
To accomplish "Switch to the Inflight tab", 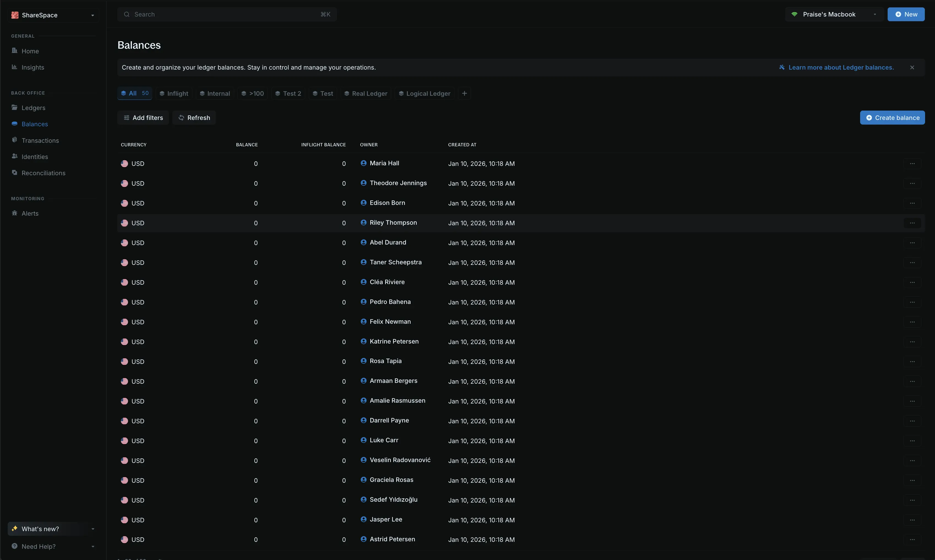I will click(174, 94).
